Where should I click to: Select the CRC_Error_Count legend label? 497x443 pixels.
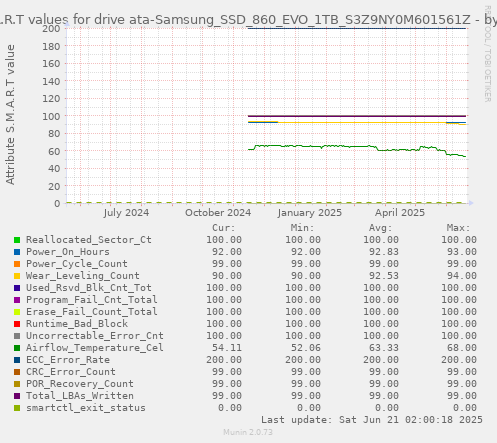pyautogui.click(x=71, y=372)
